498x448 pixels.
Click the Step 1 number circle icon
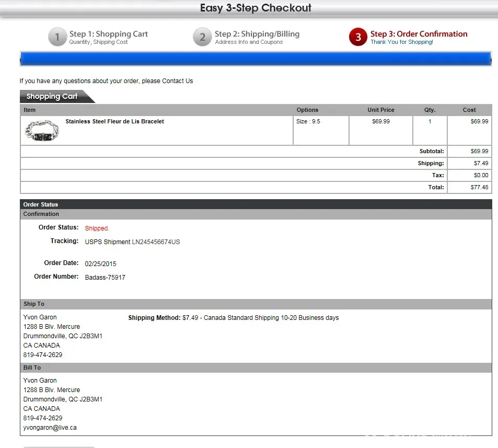[57, 38]
